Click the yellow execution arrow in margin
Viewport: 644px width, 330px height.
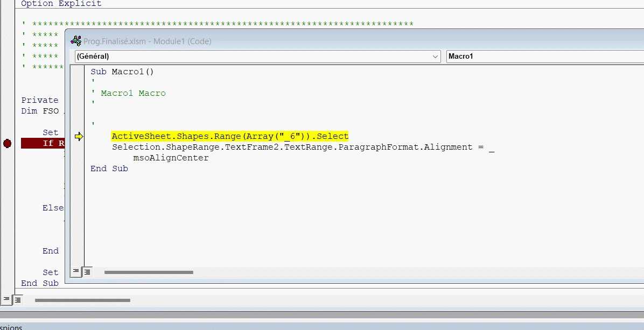click(79, 136)
